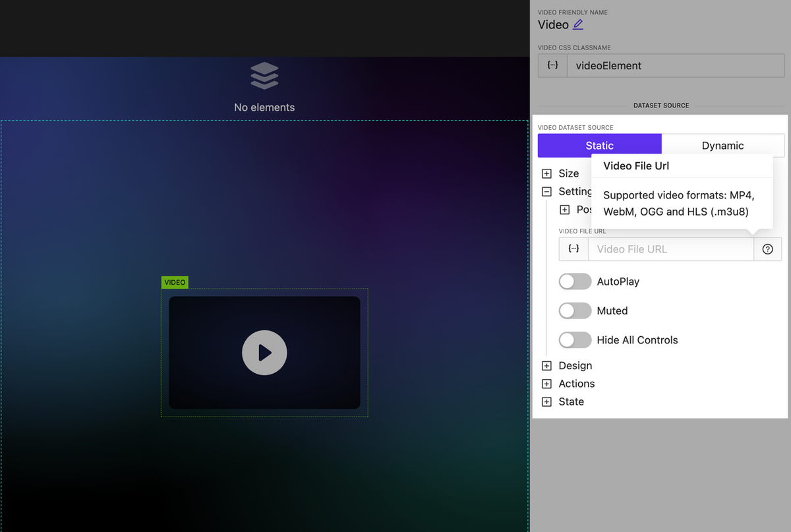Click the braces icon next to Video File URL

[x=573, y=249]
